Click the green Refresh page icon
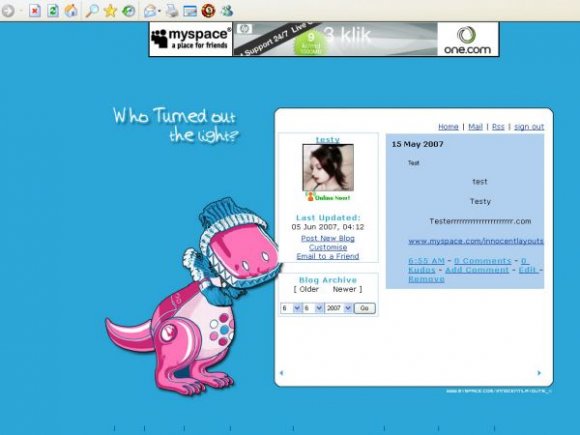The width and height of the screenshot is (580, 435). tap(53, 11)
